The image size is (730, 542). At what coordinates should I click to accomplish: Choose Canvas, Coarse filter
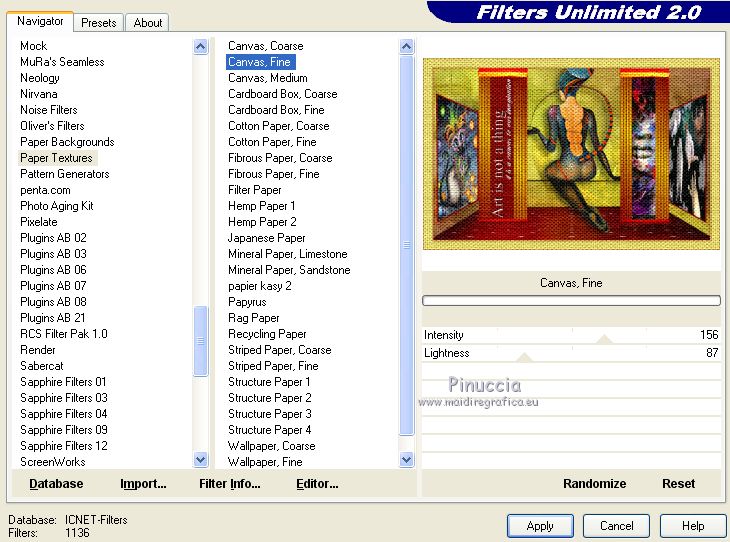point(265,46)
